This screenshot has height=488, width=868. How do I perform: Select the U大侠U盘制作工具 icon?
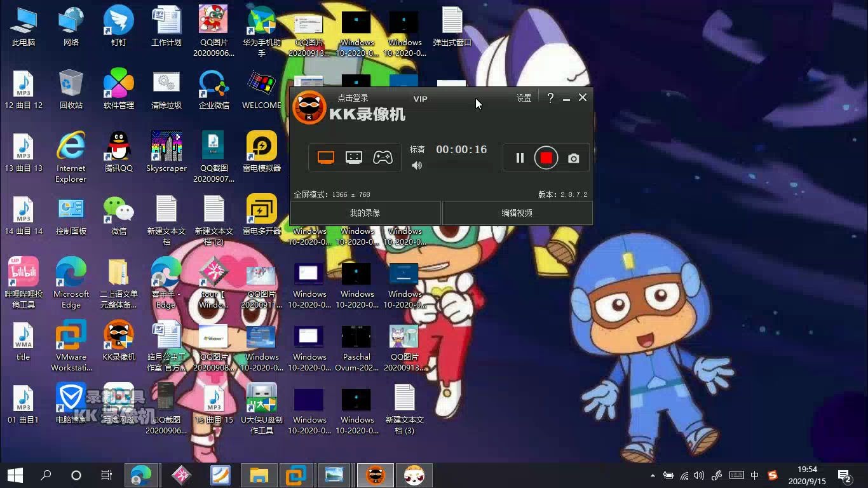[x=262, y=409]
